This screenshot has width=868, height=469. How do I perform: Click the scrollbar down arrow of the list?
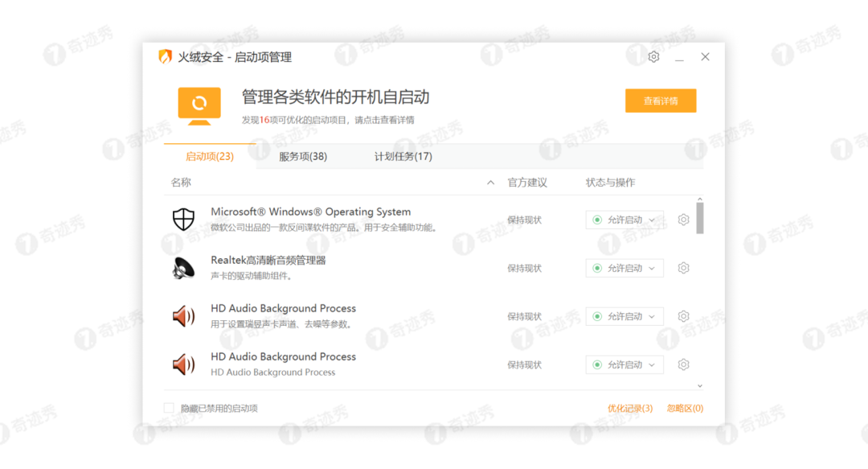click(x=700, y=386)
